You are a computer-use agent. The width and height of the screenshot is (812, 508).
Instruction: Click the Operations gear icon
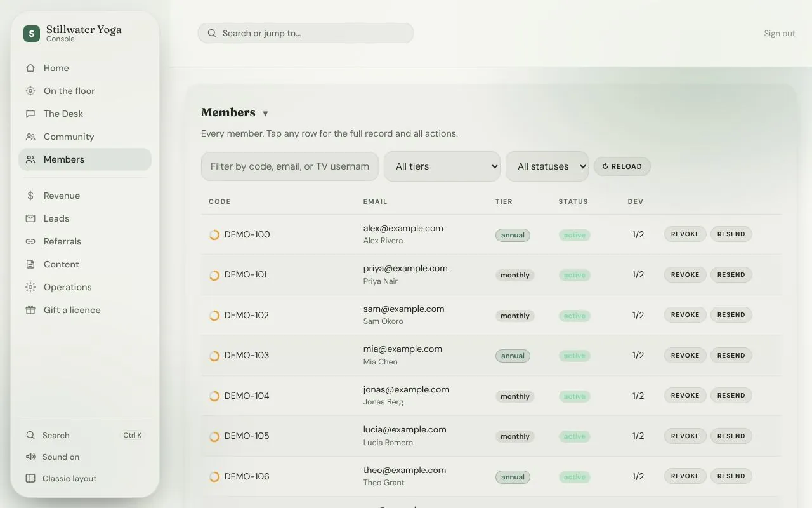click(x=30, y=287)
